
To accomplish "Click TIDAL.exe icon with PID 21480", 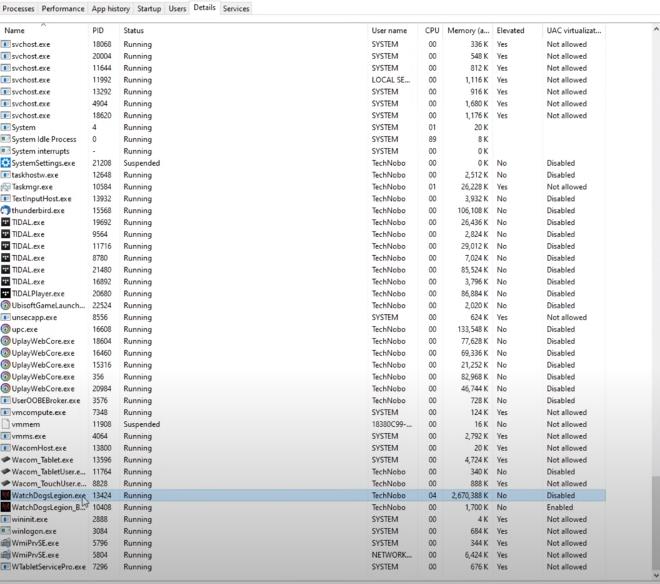I will (x=5, y=270).
